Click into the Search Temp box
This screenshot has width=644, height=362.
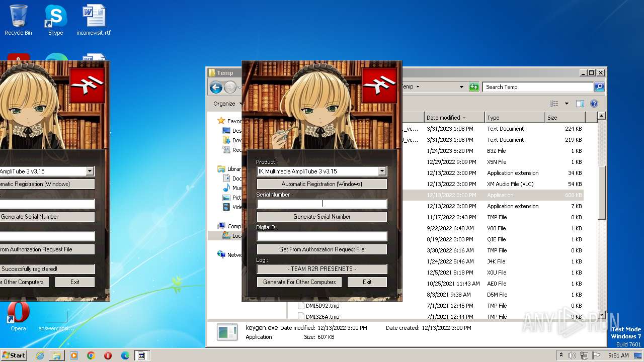point(538,87)
